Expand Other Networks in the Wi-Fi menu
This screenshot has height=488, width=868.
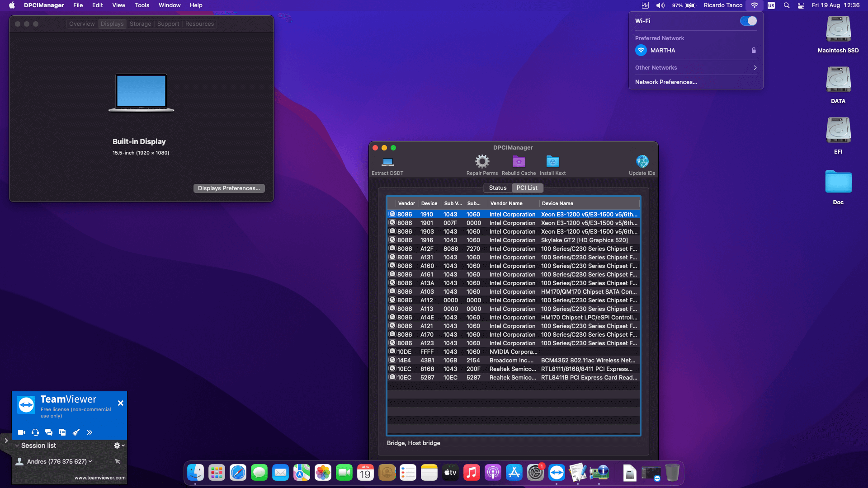(x=695, y=67)
